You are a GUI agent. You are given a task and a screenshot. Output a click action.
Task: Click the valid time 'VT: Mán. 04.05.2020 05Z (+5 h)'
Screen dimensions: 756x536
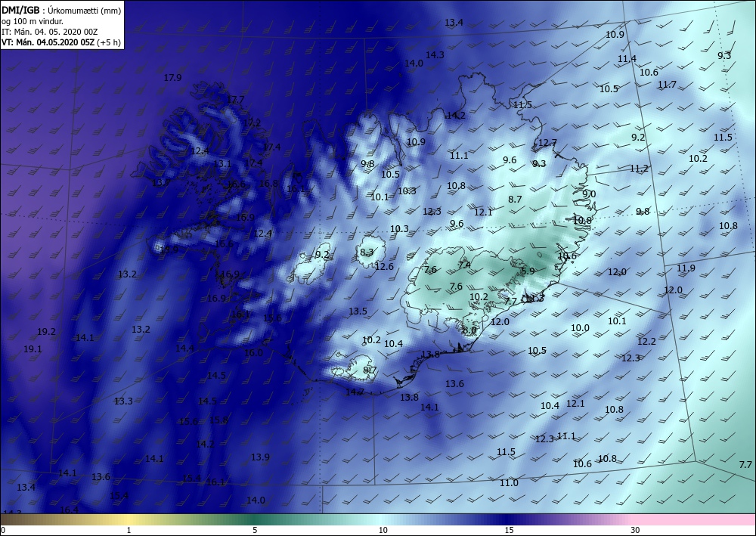coord(61,42)
